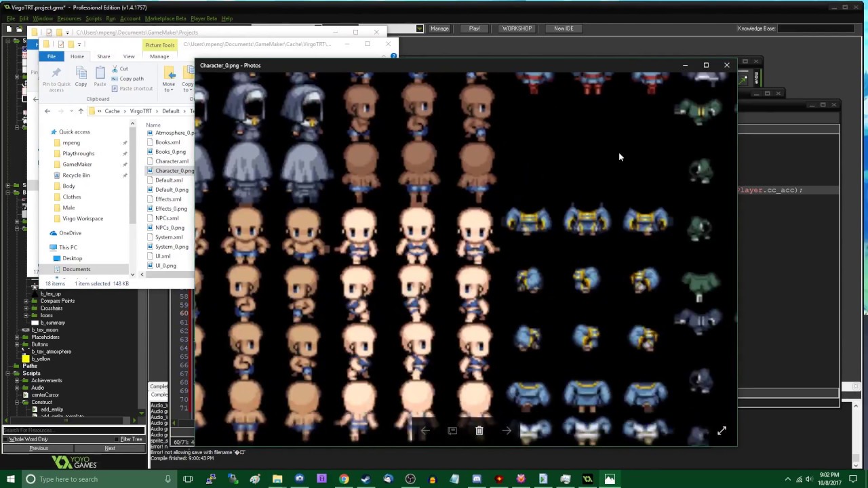
Task: Click the New IDE button
Action: coord(564,28)
